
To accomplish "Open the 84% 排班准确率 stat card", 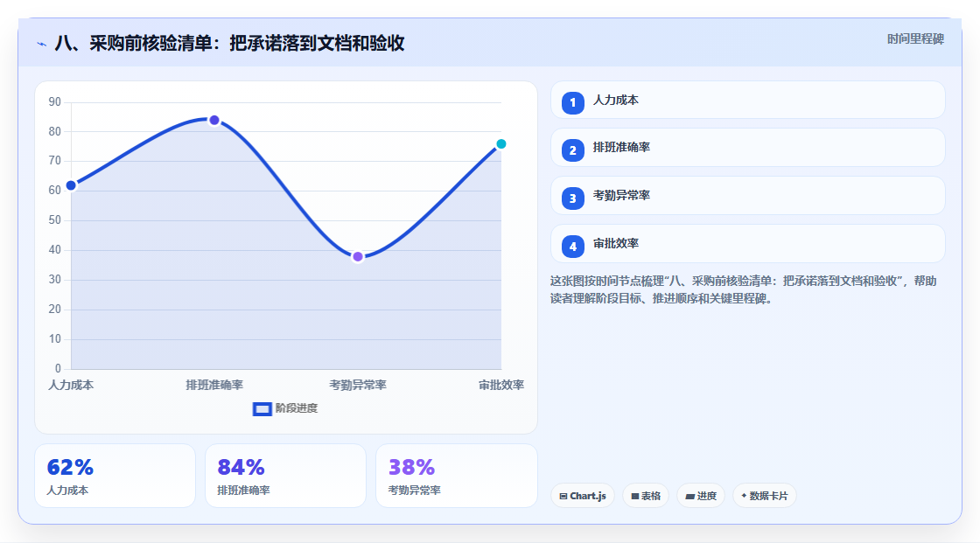I will pyautogui.click(x=285, y=476).
